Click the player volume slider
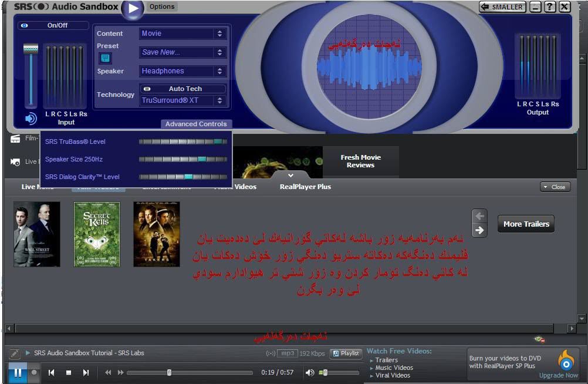 339,372
